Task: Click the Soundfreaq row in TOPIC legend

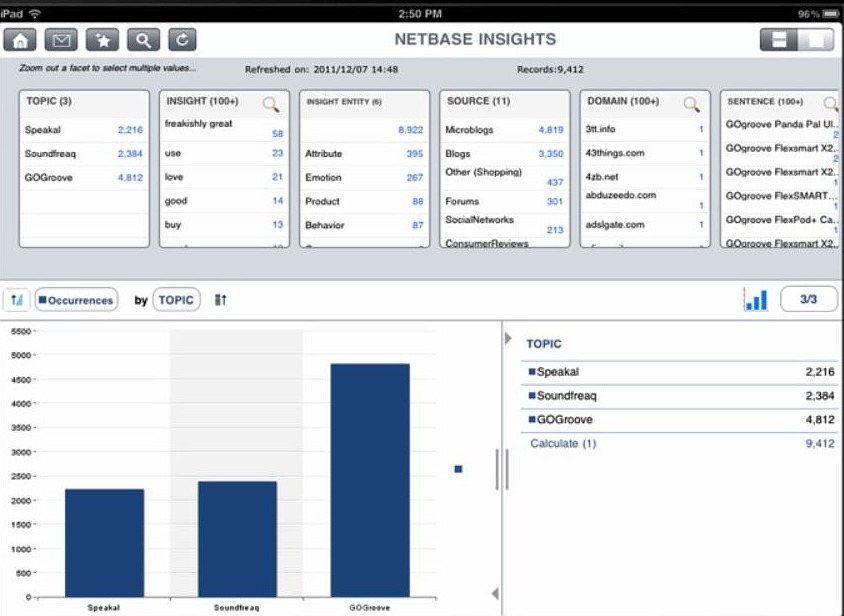Action: click(x=679, y=396)
